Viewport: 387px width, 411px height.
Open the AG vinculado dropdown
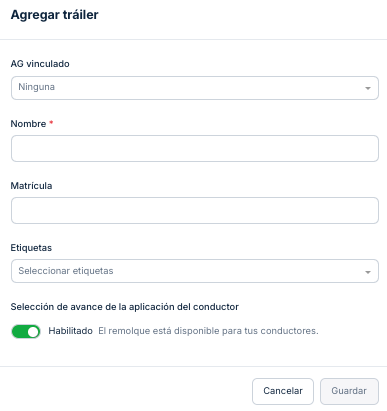click(195, 88)
